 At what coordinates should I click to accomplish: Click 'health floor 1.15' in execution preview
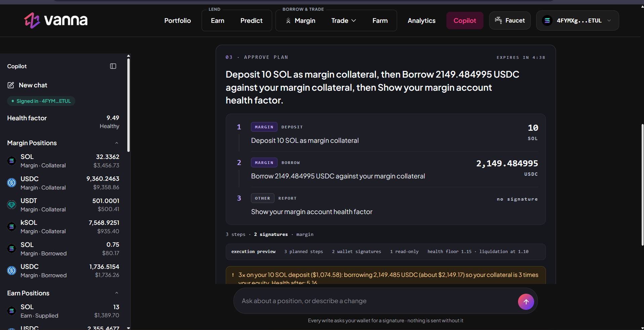(x=449, y=252)
